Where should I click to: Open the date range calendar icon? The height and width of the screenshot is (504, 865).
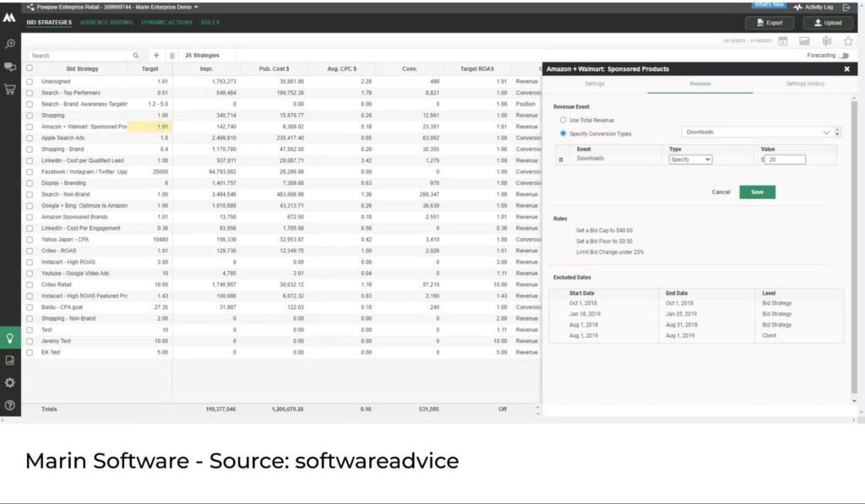[x=782, y=41]
